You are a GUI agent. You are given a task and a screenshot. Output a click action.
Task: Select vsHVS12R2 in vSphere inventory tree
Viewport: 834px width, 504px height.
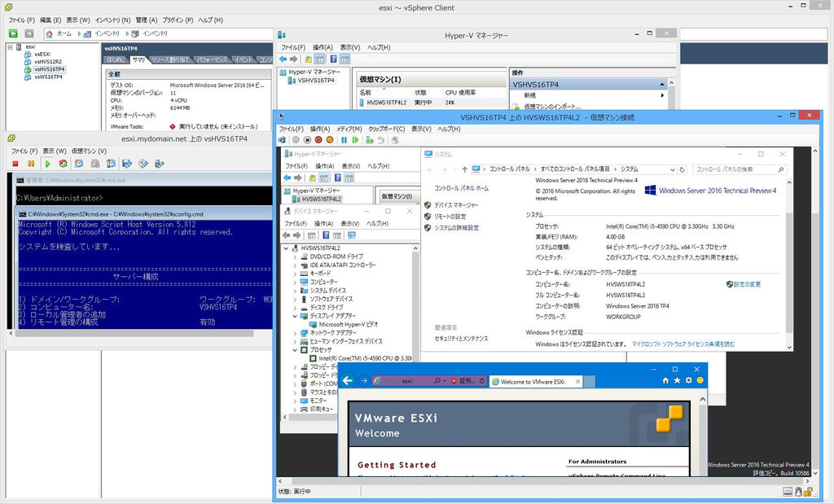48,62
